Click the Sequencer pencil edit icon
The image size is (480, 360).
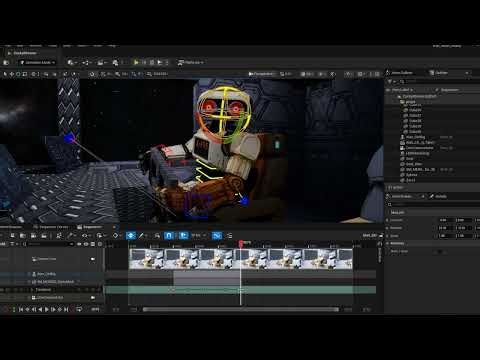pos(142,236)
